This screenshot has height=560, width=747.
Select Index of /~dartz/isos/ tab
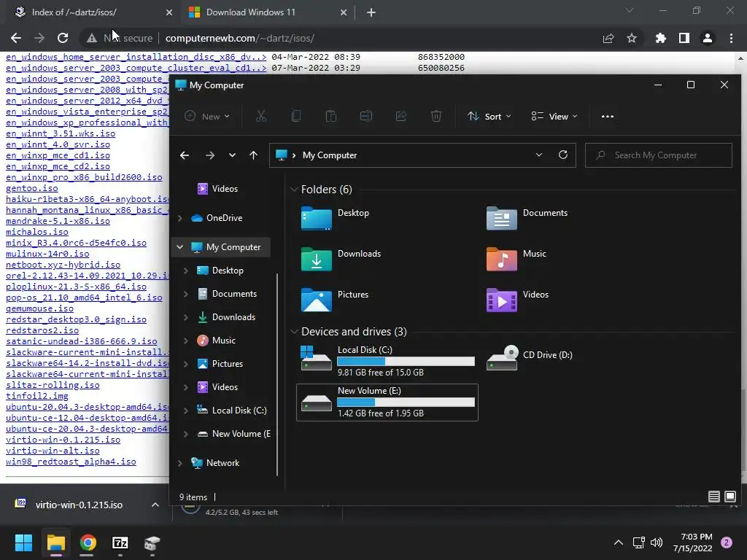(93, 12)
